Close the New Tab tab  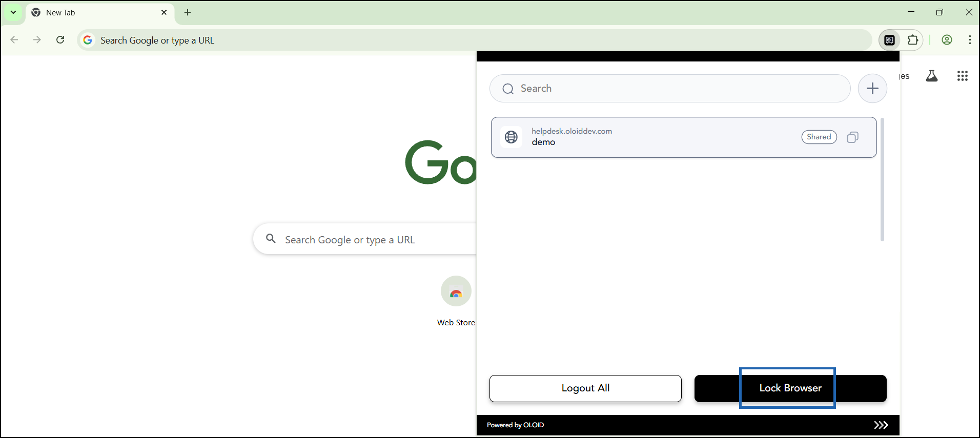(x=164, y=12)
